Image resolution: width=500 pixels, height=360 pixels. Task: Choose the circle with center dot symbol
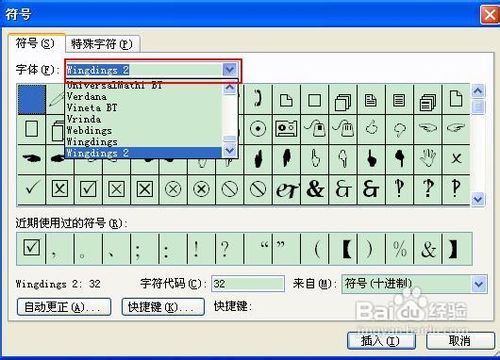(x=258, y=129)
